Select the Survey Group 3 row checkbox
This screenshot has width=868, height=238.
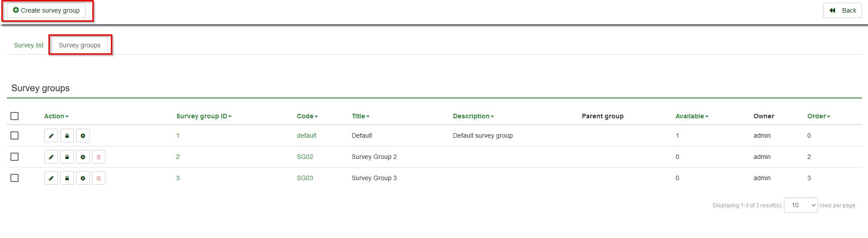click(14, 178)
